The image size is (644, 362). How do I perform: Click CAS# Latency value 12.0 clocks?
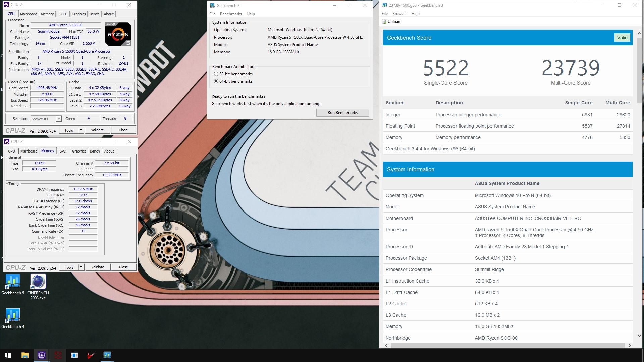tap(83, 201)
